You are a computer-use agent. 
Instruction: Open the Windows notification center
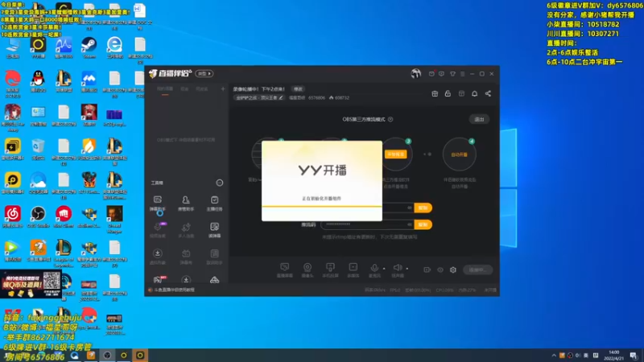(634, 356)
